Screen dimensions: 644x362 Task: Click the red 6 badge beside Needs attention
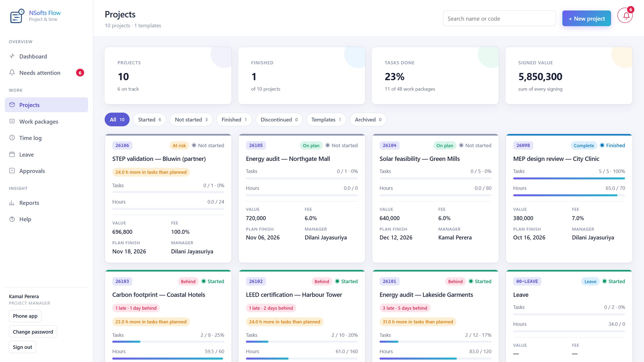(80, 73)
